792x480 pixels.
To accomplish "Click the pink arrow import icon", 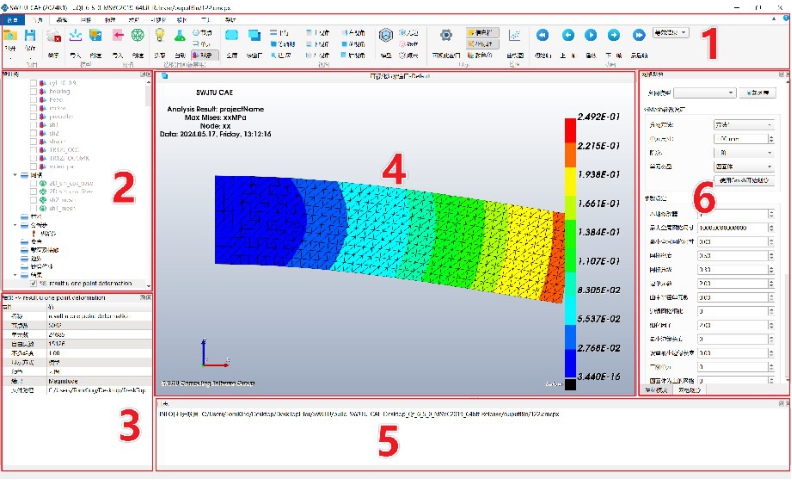I will 118,35.
